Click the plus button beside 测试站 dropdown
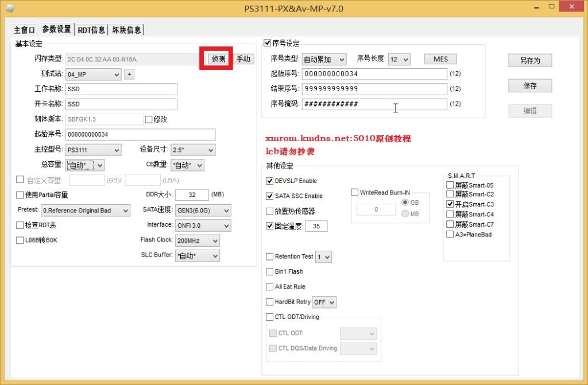The image size is (588, 385). coord(129,74)
